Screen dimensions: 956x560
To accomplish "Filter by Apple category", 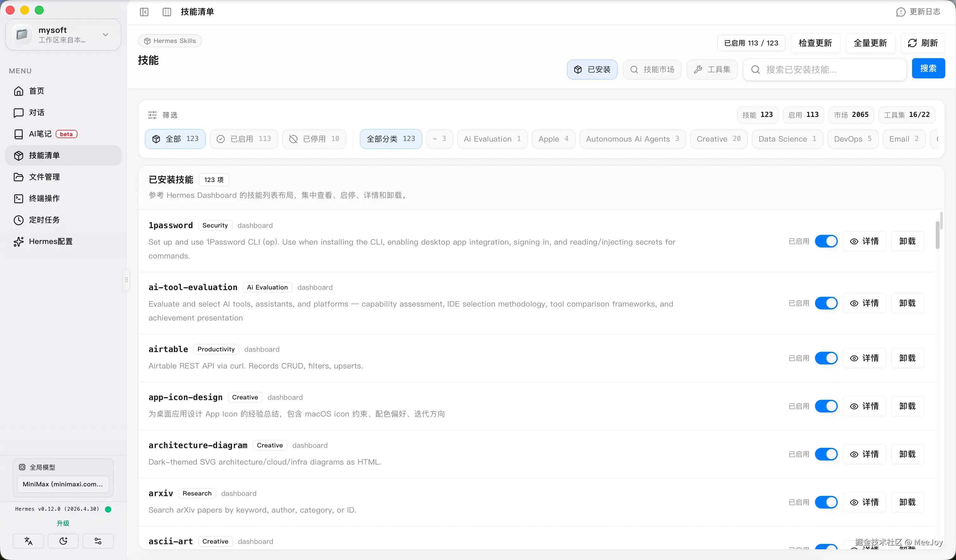I will (x=554, y=139).
